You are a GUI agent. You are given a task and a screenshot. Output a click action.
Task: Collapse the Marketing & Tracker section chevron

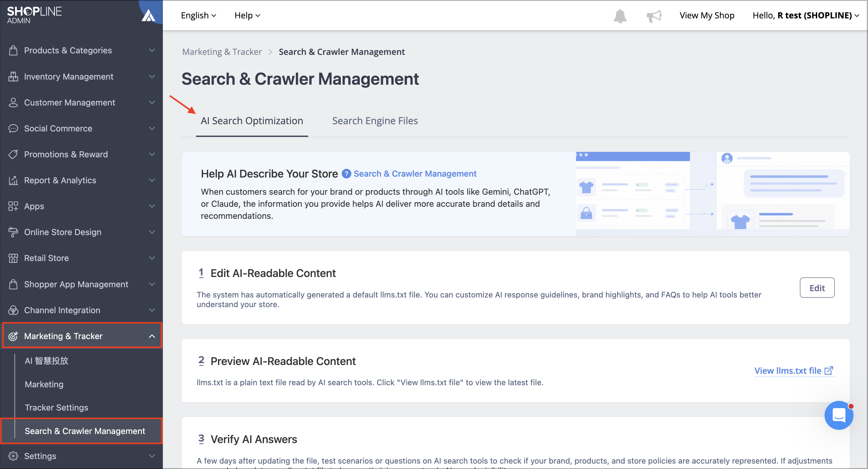point(152,336)
